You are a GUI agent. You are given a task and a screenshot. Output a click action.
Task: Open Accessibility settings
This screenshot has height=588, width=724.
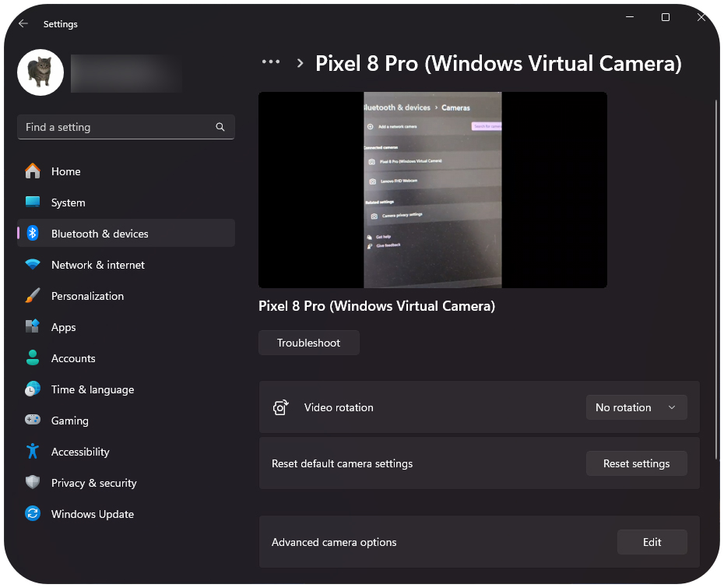point(126,452)
